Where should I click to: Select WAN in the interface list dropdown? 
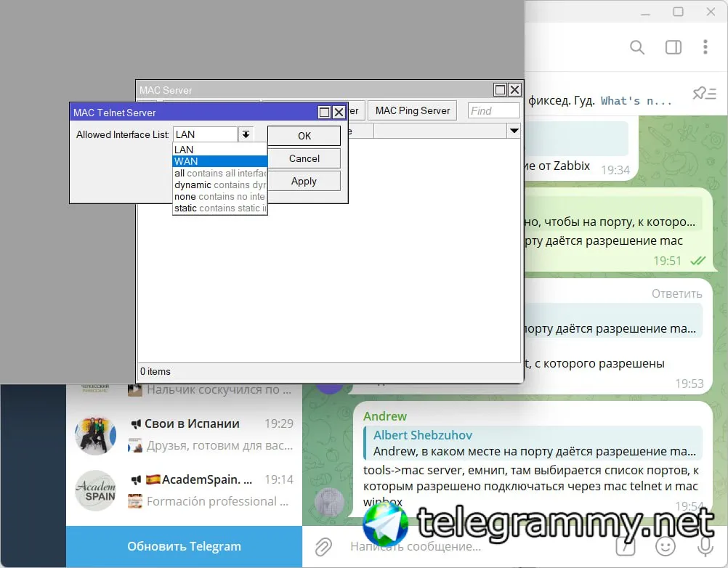point(219,161)
